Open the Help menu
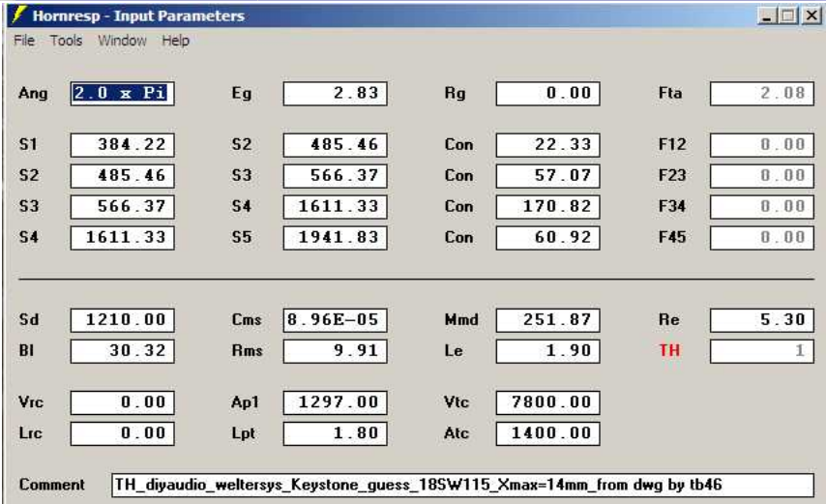The width and height of the screenshot is (826, 504). pyautogui.click(x=175, y=41)
